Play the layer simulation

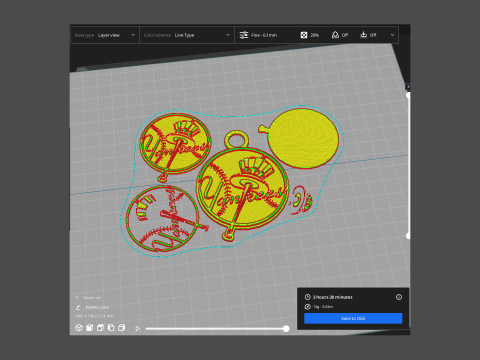point(138,329)
